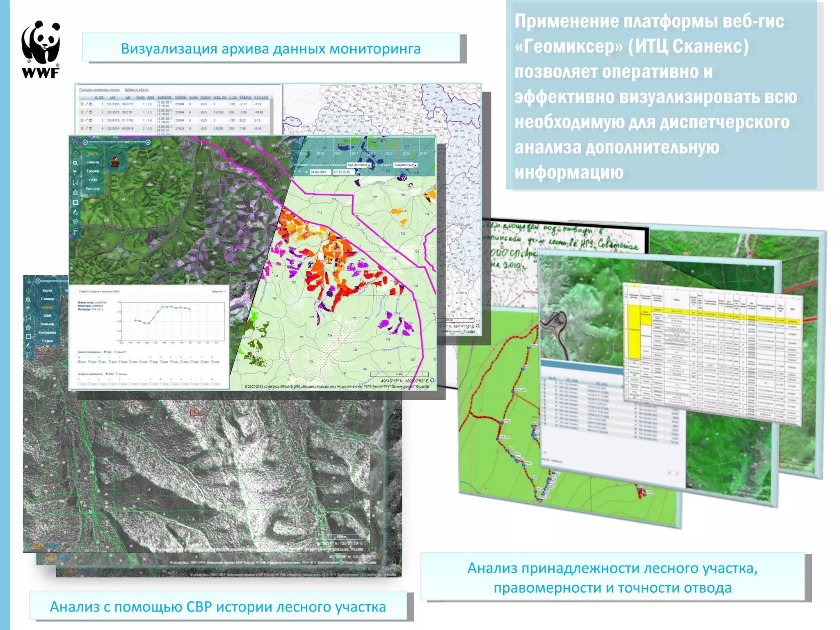Select the pan/move tool in map toolbar
Screen dimensions: 840x630
click(75, 153)
